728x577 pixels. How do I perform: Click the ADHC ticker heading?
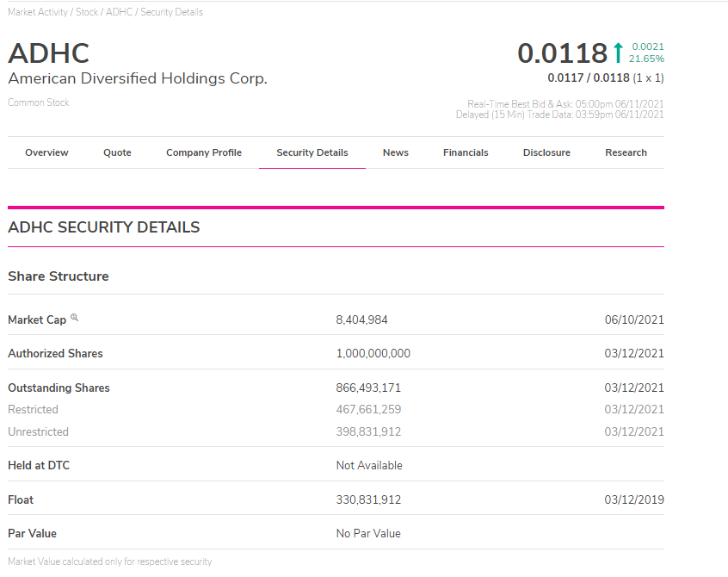click(49, 53)
